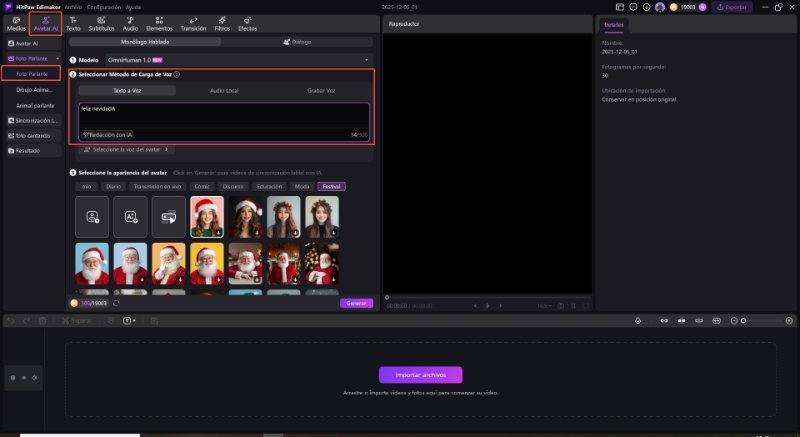
Task: Click the purple add-credits icon beside 19003
Action: [703, 7]
